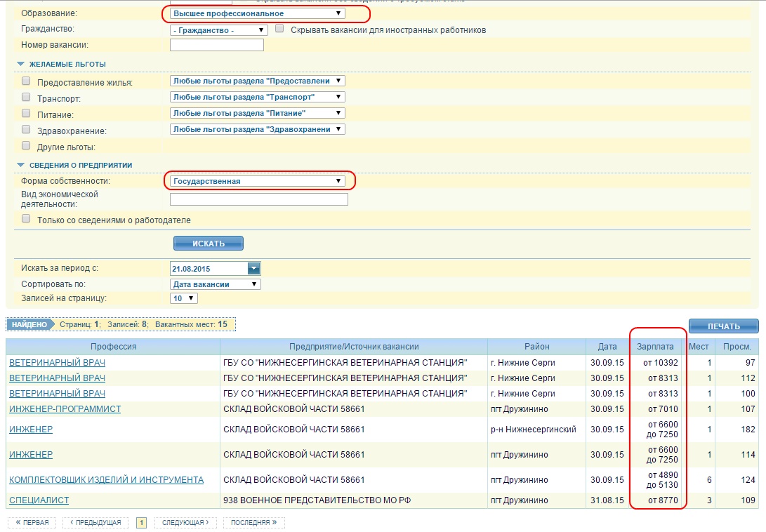
Task: Open the Транспорт benefits dropdown
Action: (x=258, y=98)
